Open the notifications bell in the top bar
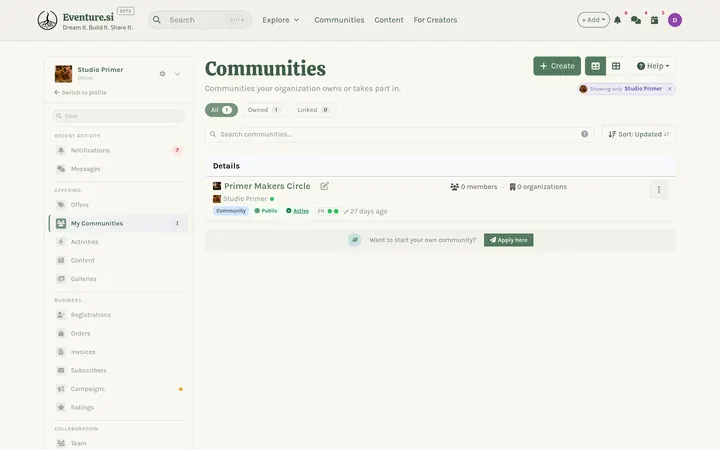 618,20
